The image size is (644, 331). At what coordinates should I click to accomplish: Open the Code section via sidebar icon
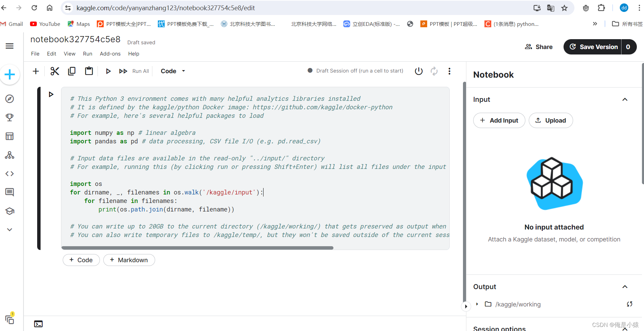click(10, 174)
